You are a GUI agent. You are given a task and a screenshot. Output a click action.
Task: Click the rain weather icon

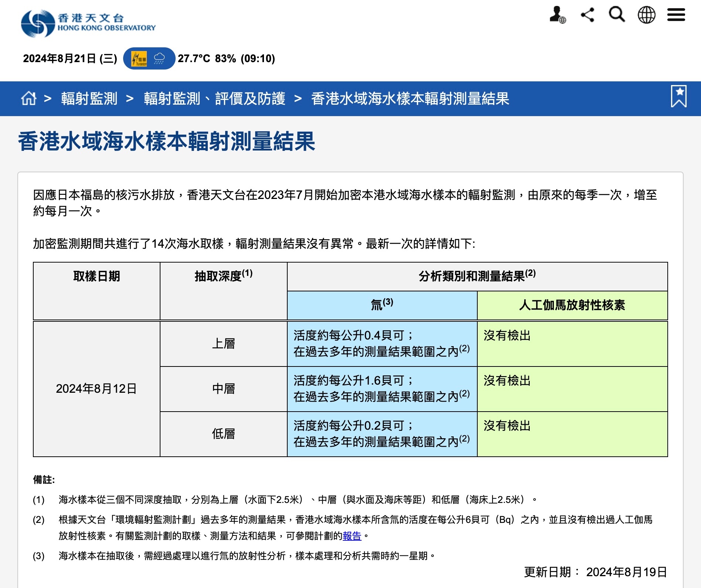(x=159, y=58)
